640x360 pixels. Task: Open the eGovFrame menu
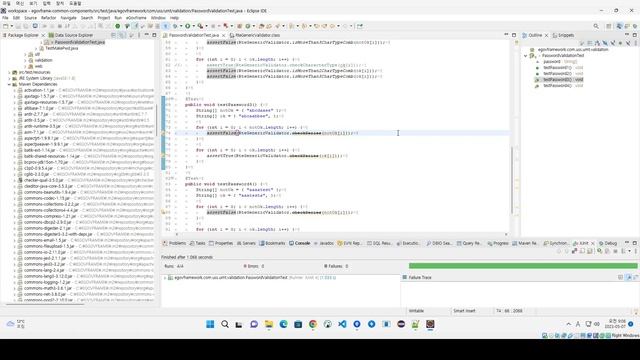pos(136,18)
